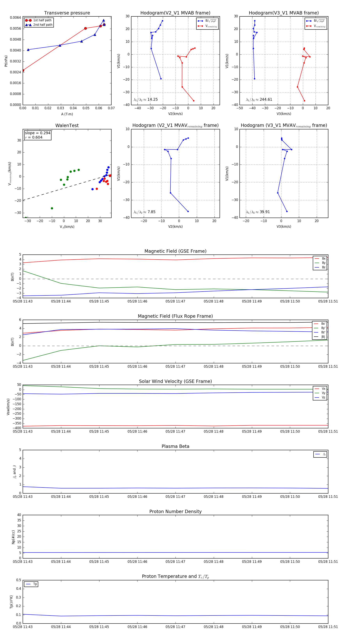
Task: Select the Vz legend entry
Action: [x=320, y=398]
